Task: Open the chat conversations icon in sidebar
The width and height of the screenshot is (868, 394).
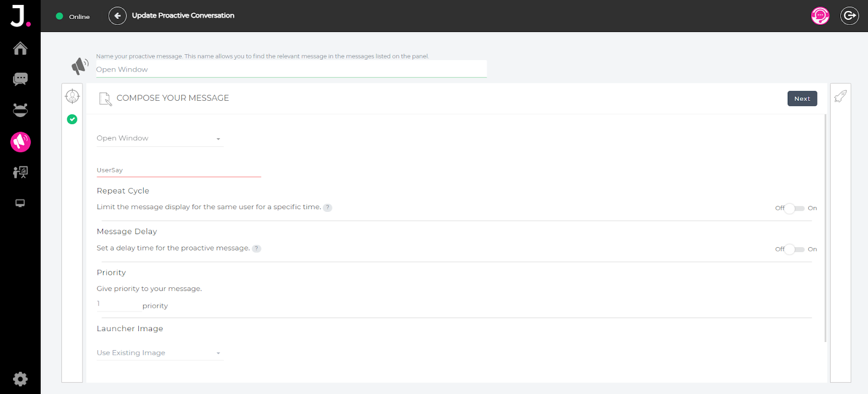Action: click(x=20, y=79)
